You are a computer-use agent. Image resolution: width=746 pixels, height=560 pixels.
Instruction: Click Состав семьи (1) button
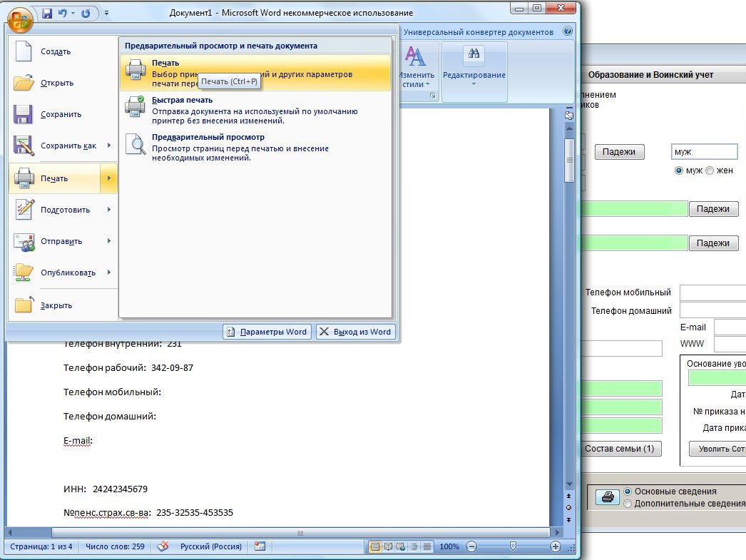620,449
